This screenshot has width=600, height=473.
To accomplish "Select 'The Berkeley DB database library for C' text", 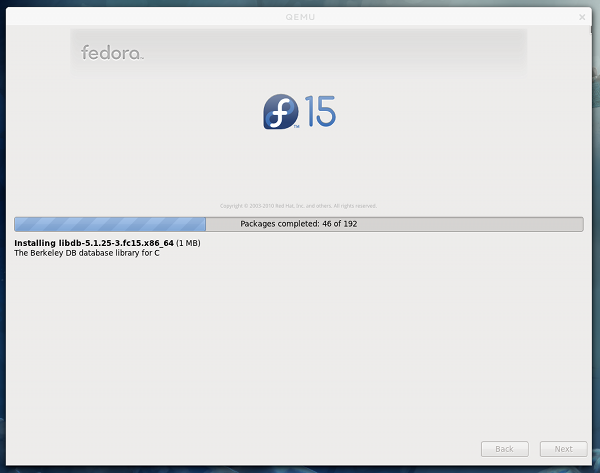I will click(87, 253).
